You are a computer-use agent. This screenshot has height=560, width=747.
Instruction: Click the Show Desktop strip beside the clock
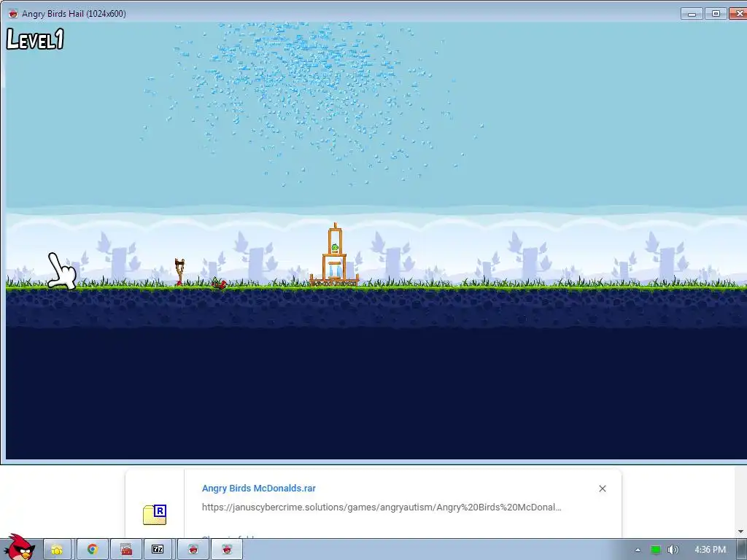[x=742, y=550]
